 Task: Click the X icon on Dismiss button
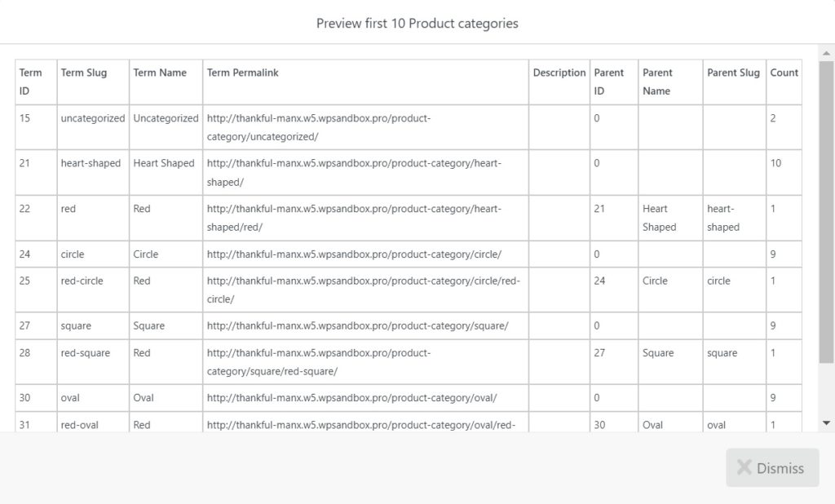point(744,467)
